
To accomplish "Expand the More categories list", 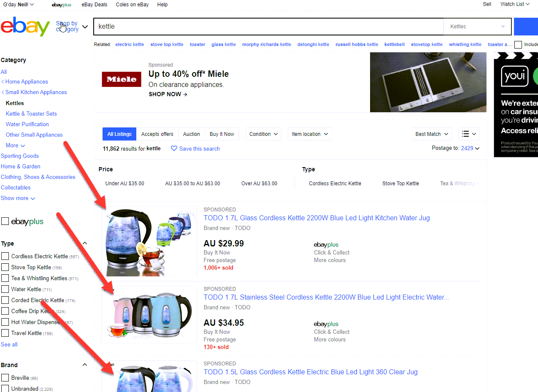I will [15, 145].
